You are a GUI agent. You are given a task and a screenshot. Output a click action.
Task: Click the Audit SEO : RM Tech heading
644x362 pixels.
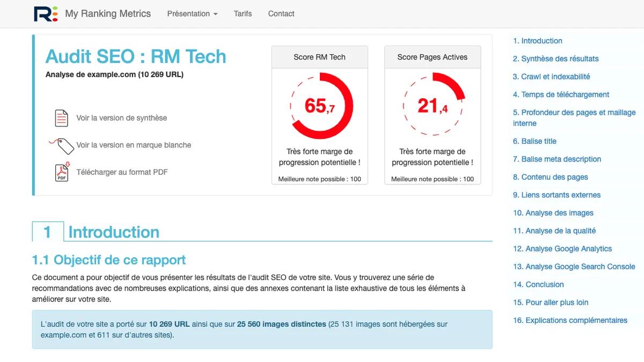coord(136,56)
